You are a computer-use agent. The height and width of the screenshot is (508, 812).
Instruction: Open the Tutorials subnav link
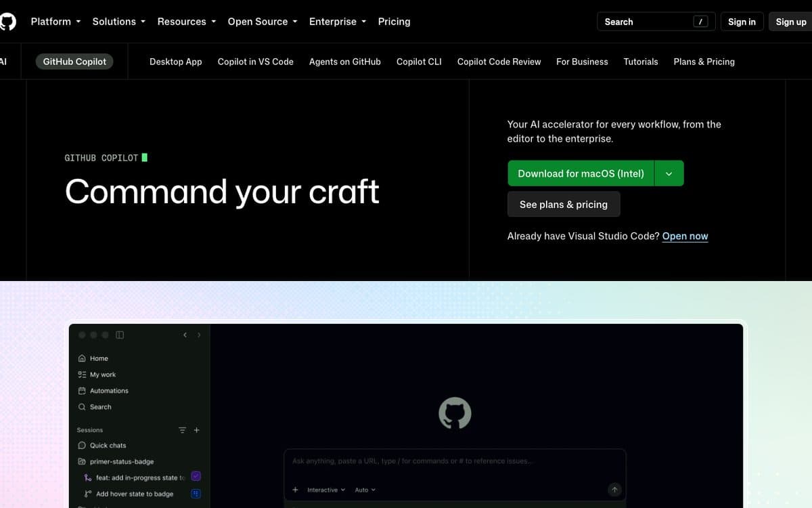(x=641, y=62)
